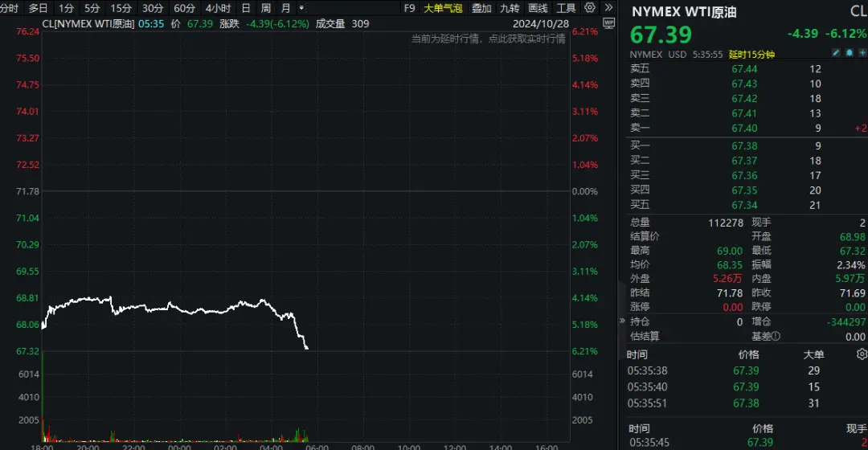Switch to the 5分 timeframe tab

tap(92, 8)
